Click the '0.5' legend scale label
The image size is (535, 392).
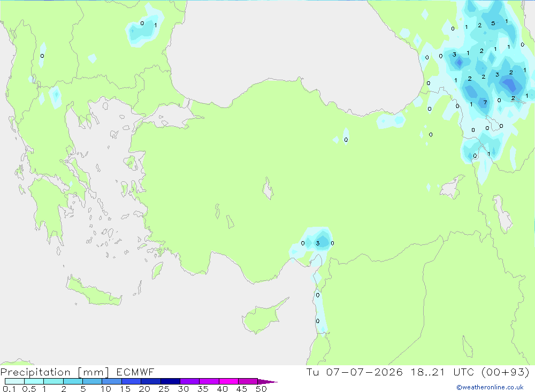click(x=29, y=389)
